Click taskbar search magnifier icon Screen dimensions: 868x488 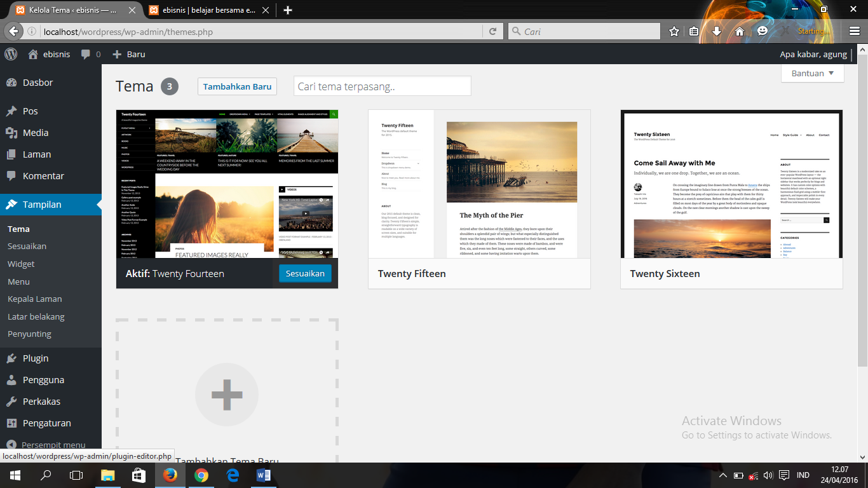click(46, 475)
